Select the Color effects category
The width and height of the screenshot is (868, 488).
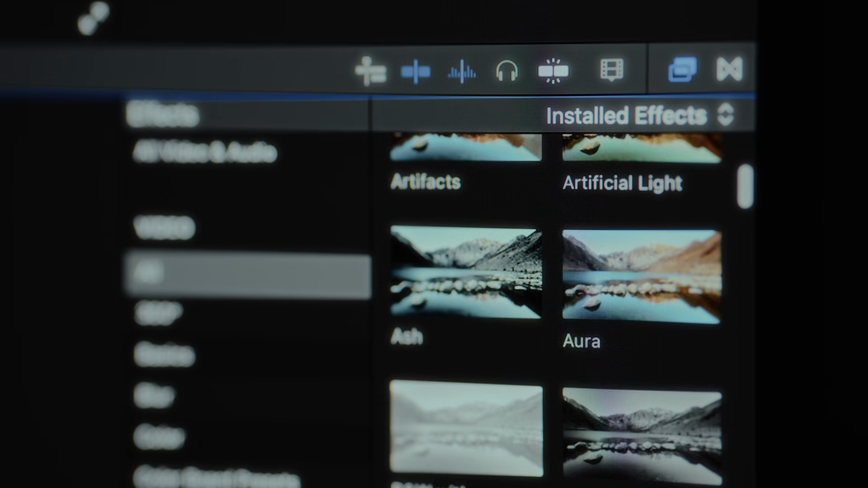pyautogui.click(x=159, y=436)
